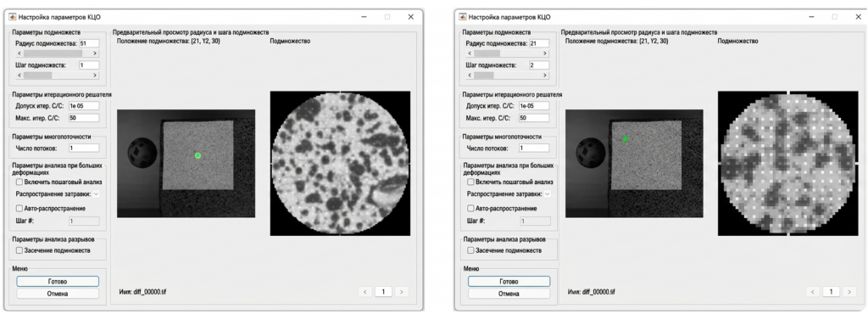The height and width of the screenshot is (314, 868).
Task: Click left arrow of step slider, radius-51 window
Action: click(x=20, y=75)
